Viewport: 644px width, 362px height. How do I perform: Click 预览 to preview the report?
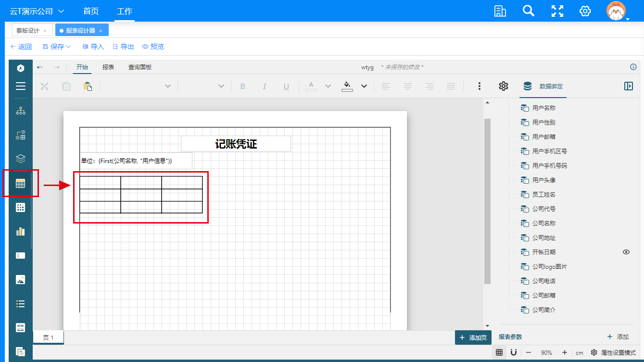pos(153,47)
